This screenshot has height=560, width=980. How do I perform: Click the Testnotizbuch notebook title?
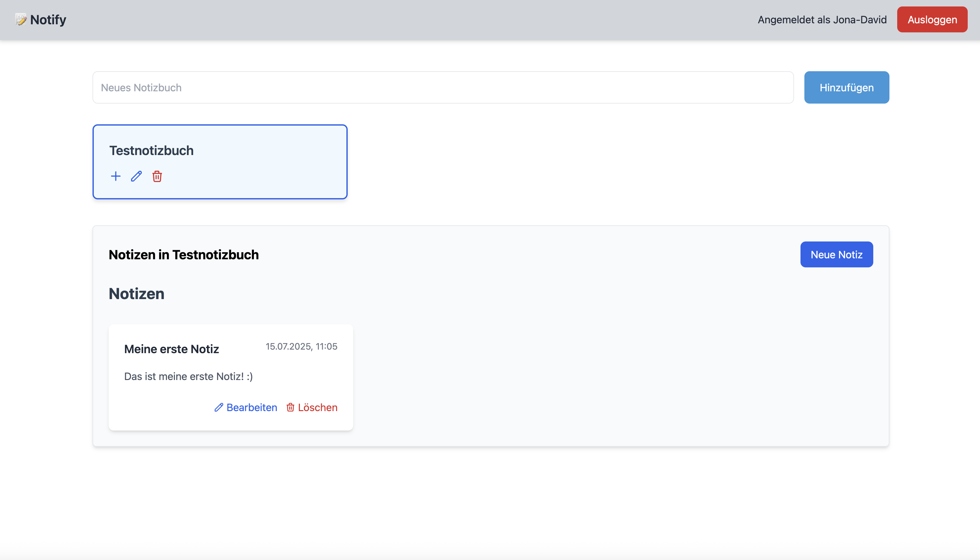151,151
